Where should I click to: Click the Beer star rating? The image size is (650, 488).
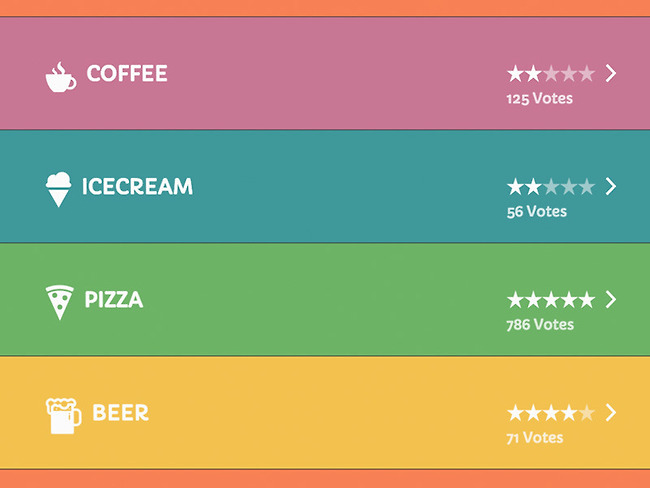pyautogui.click(x=550, y=412)
